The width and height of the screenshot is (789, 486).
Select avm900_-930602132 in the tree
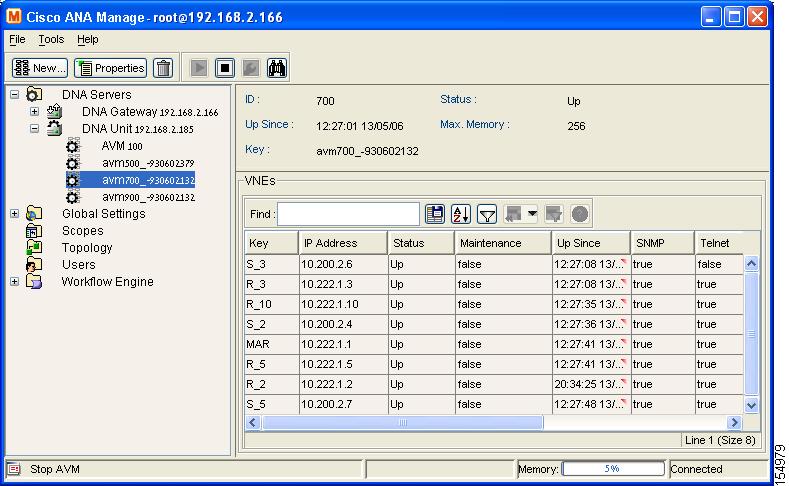pos(148,197)
